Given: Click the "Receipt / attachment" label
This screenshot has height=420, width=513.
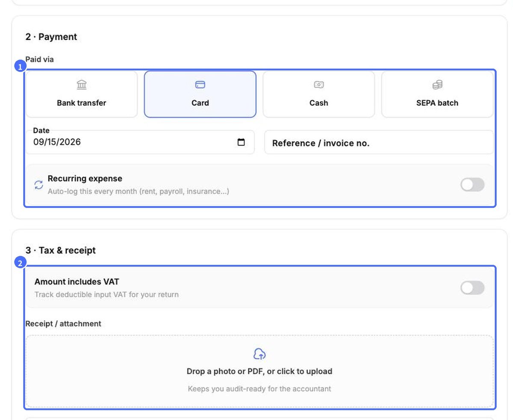Looking at the screenshot, I should point(63,324).
